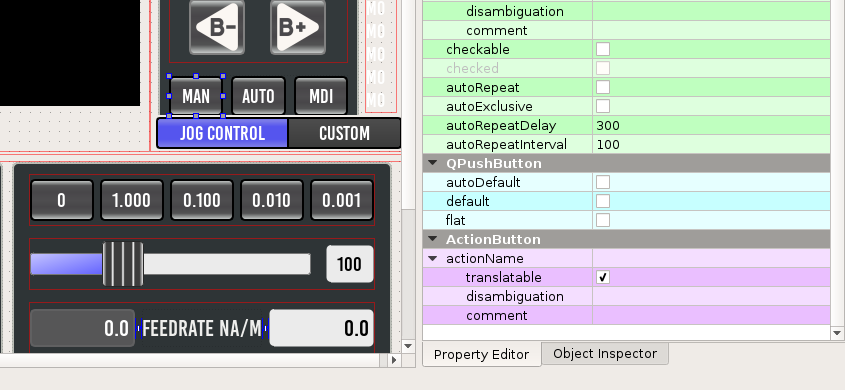Choose the 0.010 jog increment button

tap(272, 200)
